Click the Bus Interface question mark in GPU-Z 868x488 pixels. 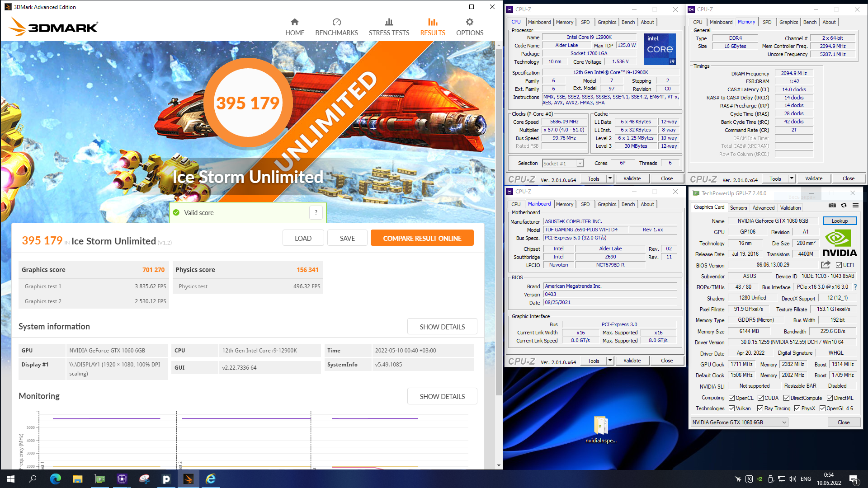tap(855, 287)
